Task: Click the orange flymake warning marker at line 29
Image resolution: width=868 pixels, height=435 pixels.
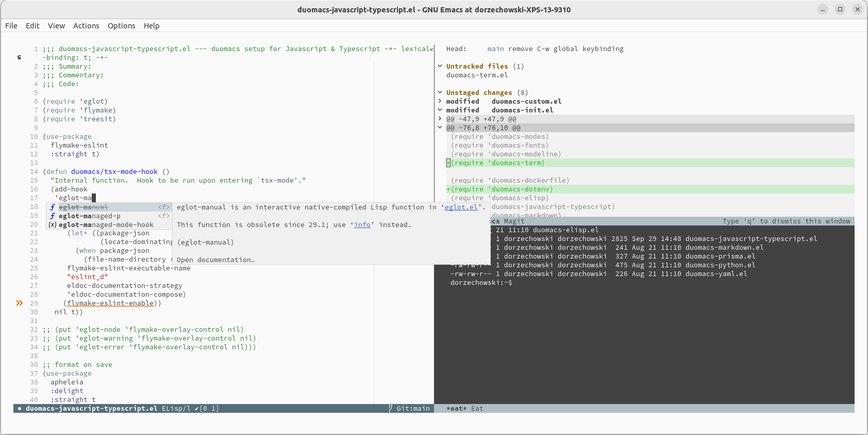Action: pyautogui.click(x=19, y=303)
